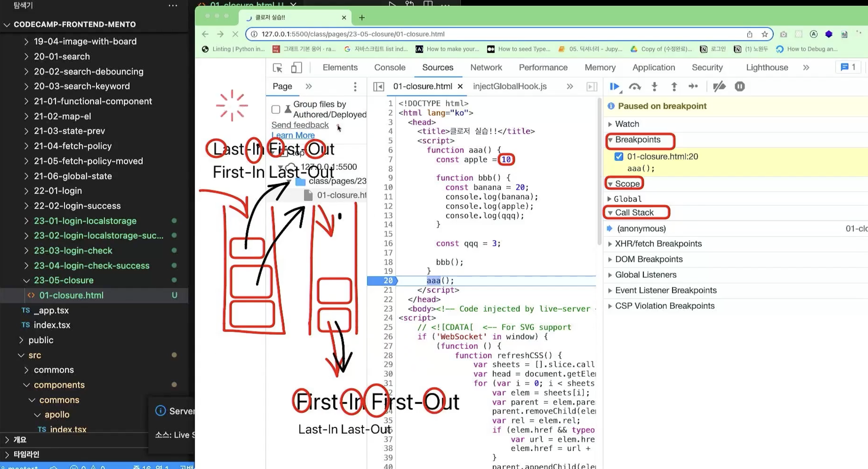Click the Step out of function icon
The height and width of the screenshot is (469, 868).
[x=674, y=87]
